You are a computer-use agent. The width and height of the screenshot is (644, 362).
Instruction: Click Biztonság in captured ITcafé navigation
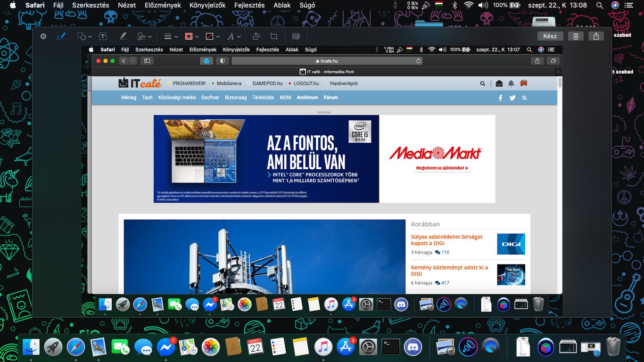[x=236, y=98]
